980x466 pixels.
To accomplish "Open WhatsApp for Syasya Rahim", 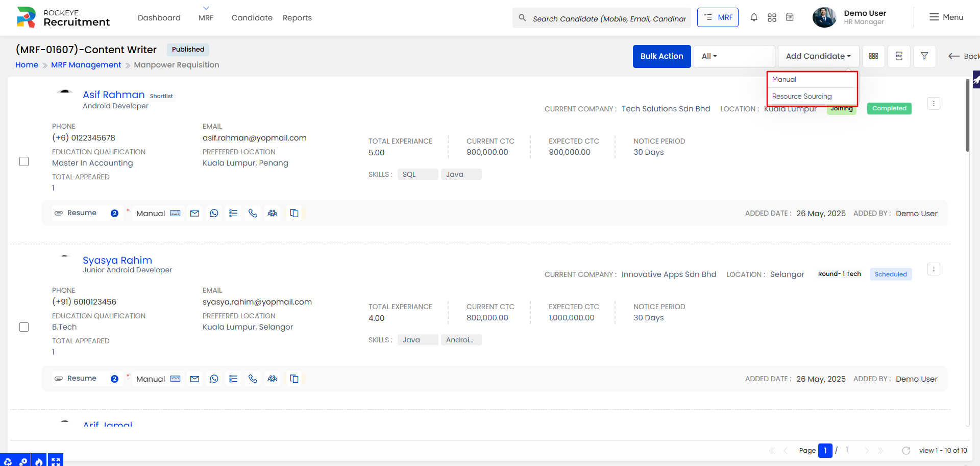I will 214,379.
